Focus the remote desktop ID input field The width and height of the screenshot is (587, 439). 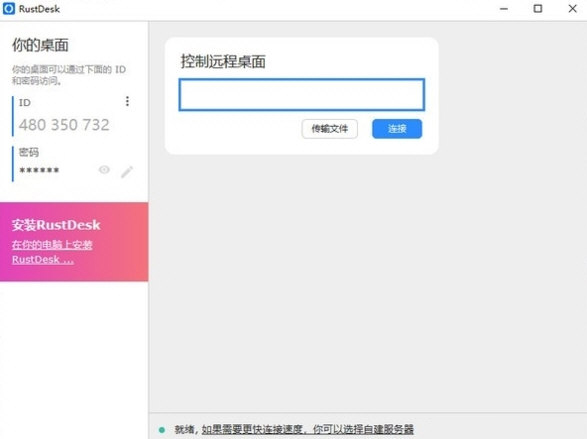pyautogui.click(x=302, y=95)
